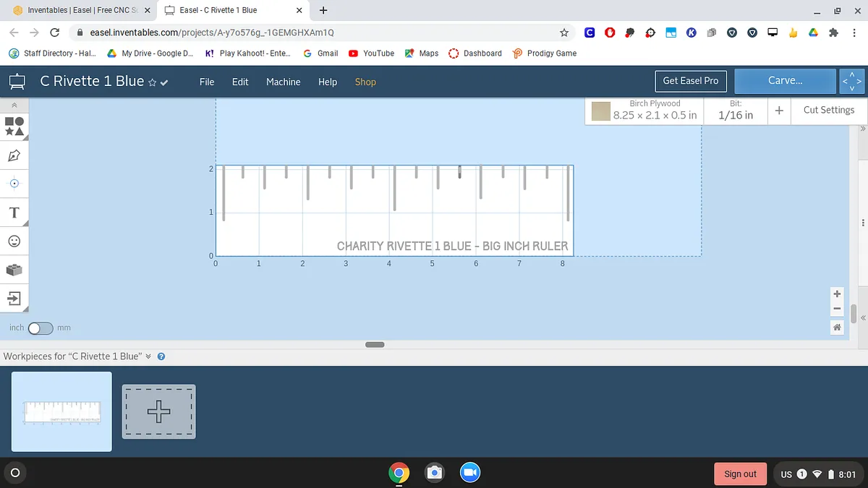Rename the C Rivette 1 Blue title

92,81
